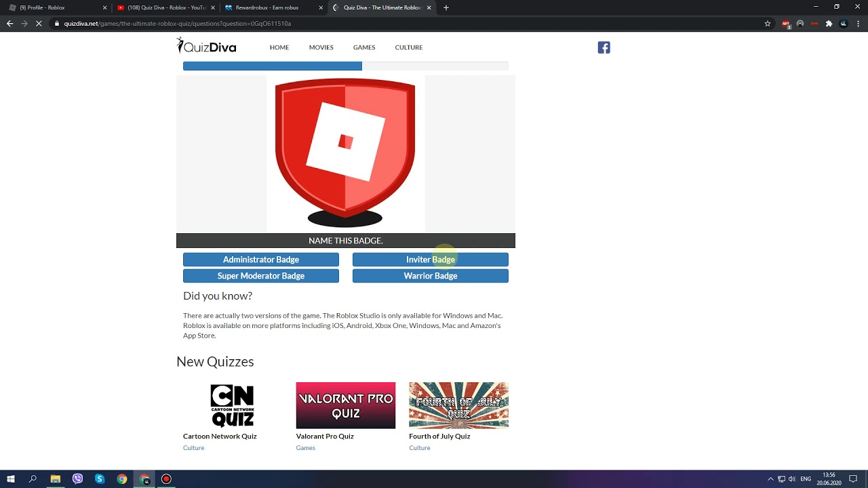This screenshot has width=868, height=488.
Task: Open the HOME menu item
Action: [279, 47]
